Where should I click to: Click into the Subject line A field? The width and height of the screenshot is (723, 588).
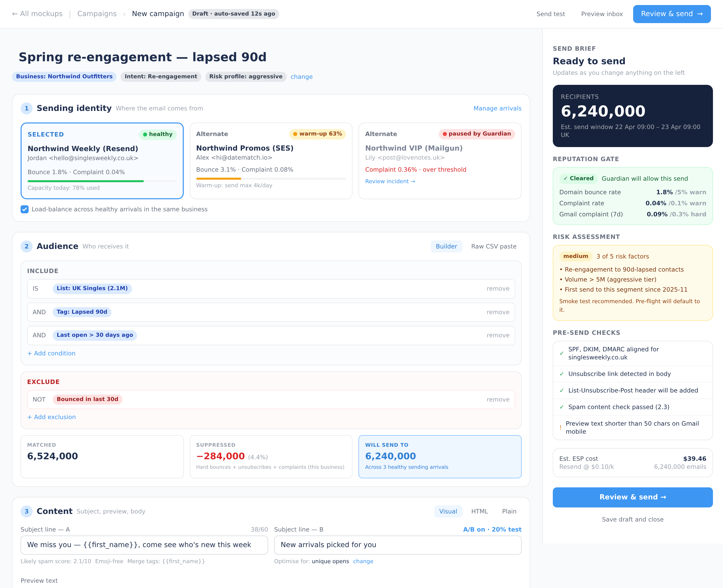(144, 545)
